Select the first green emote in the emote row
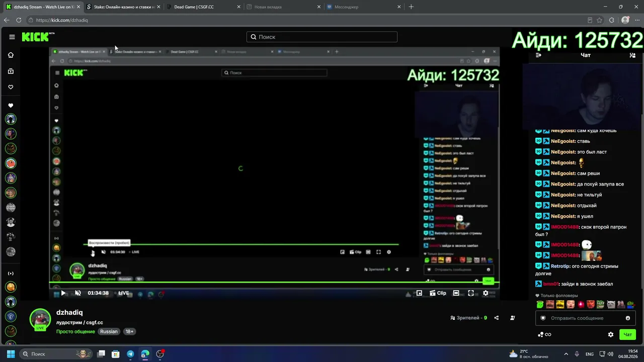Image resolution: width=644 pixels, height=362 pixels. [540, 304]
